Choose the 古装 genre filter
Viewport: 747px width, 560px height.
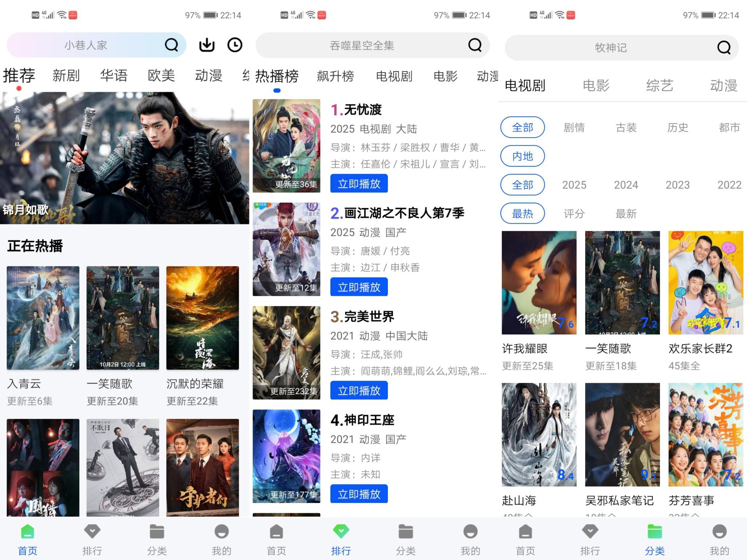pyautogui.click(x=626, y=128)
